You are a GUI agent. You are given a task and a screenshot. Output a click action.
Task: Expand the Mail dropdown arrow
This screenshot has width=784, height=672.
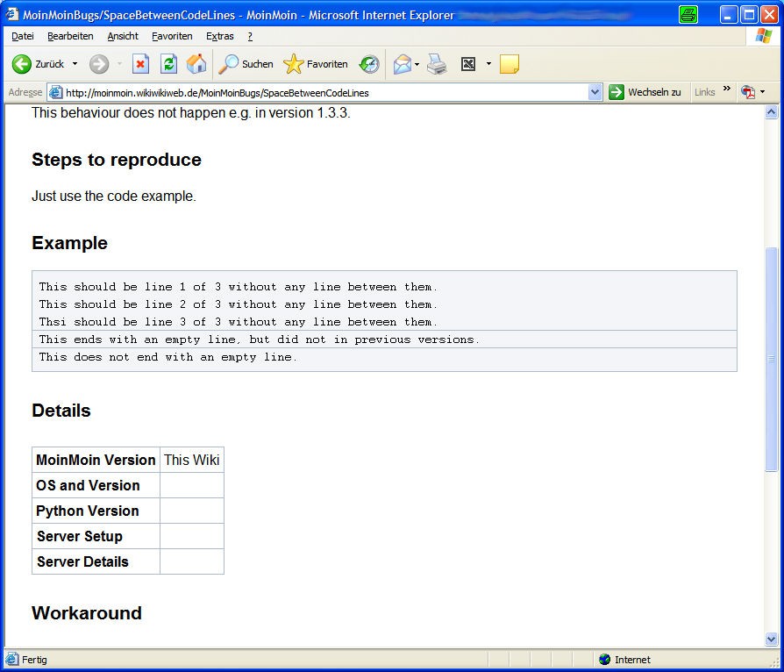[x=417, y=64]
